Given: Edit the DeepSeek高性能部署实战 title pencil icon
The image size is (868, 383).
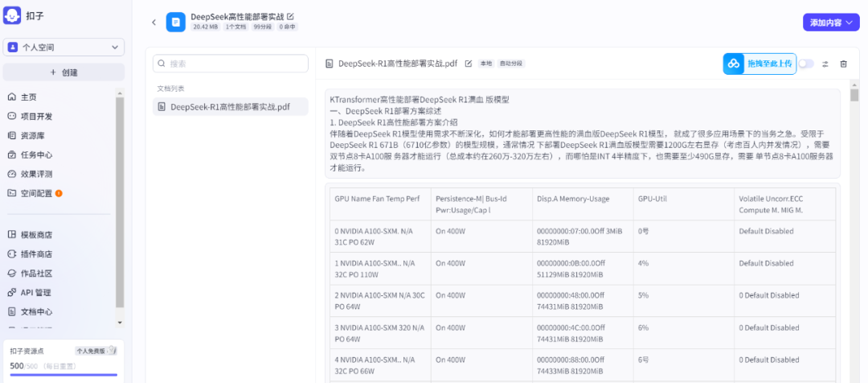Looking at the screenshot, I should [x=291, y=16].
